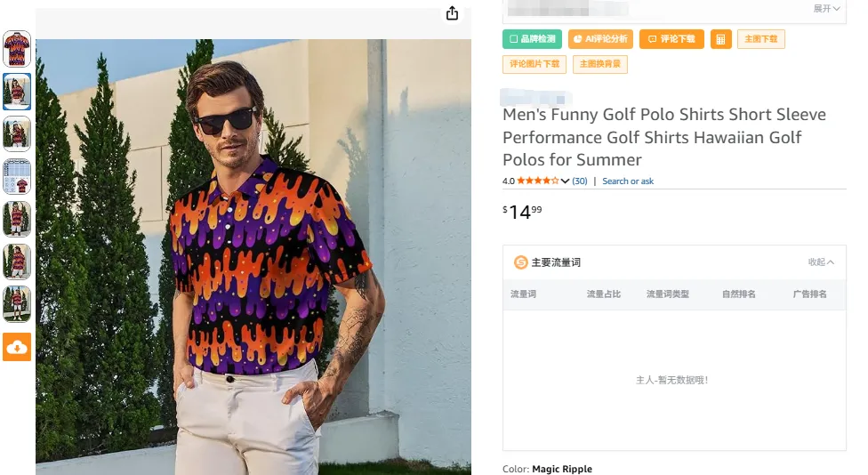Open AI评论分析 review analysis button
The height and width of the screenshot is (475, 868).
coord(600,39)
